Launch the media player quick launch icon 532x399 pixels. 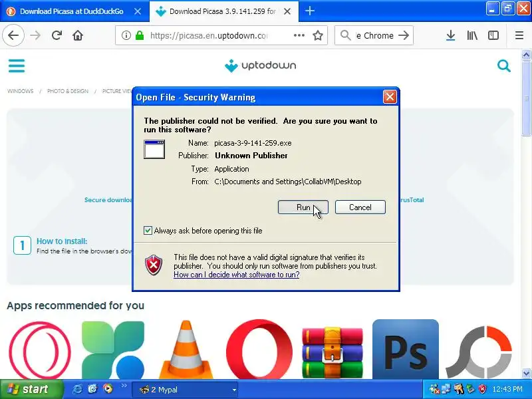click(108, 388)
